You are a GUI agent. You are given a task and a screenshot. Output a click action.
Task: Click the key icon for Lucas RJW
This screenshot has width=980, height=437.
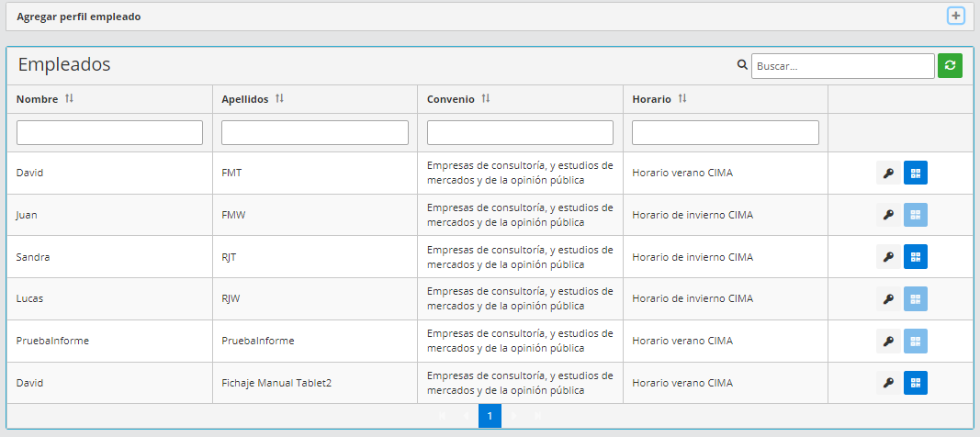pos(888,299)
